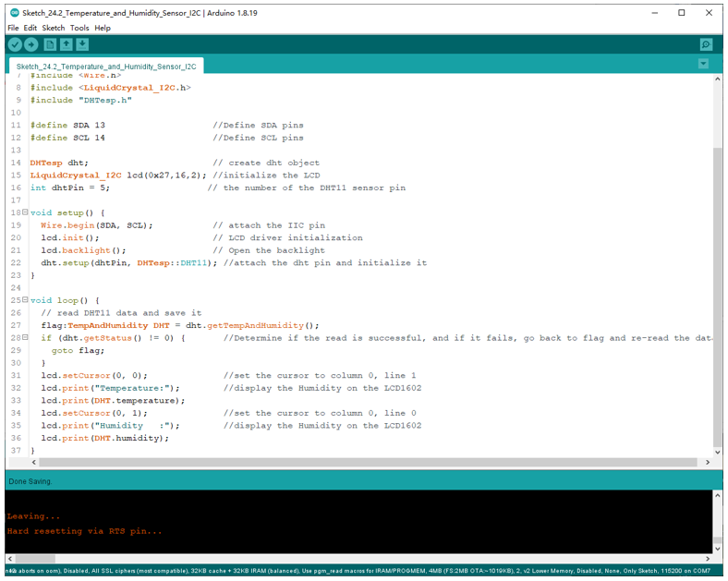Save sketch using the Save icon
The width and height of the screenshot is (728, 581).
click(82, 44)
